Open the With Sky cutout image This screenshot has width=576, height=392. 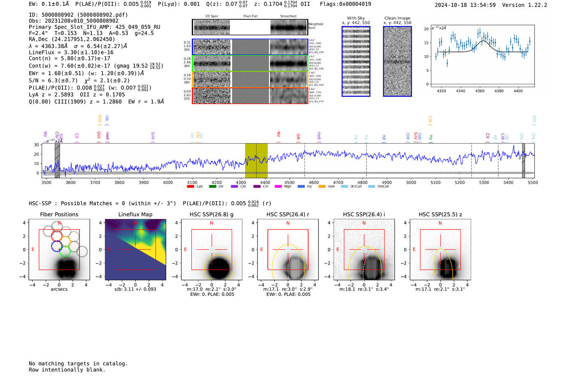click(356, 61)
